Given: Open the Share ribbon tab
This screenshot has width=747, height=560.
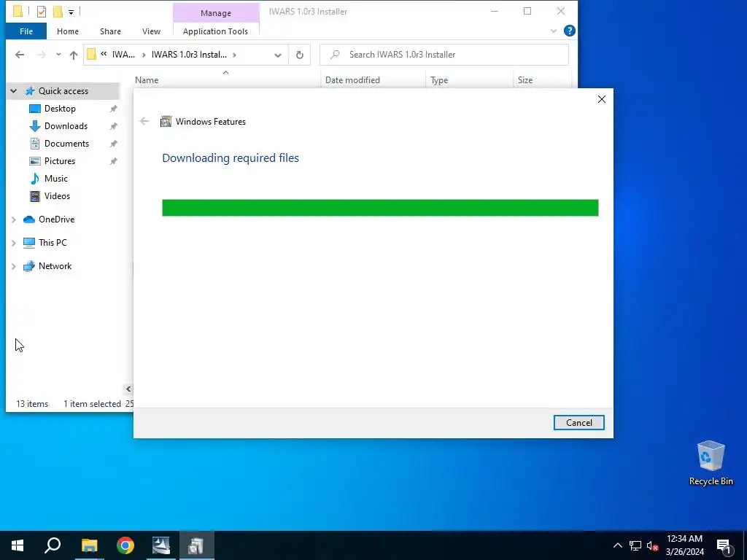Looking at the screenshot, I should coord(111,31).
